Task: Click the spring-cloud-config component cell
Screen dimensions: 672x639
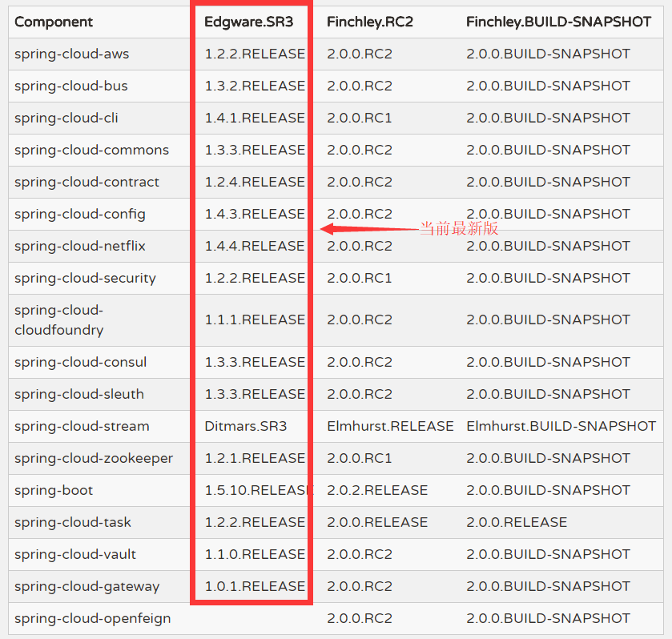Action: pos(80,215)
